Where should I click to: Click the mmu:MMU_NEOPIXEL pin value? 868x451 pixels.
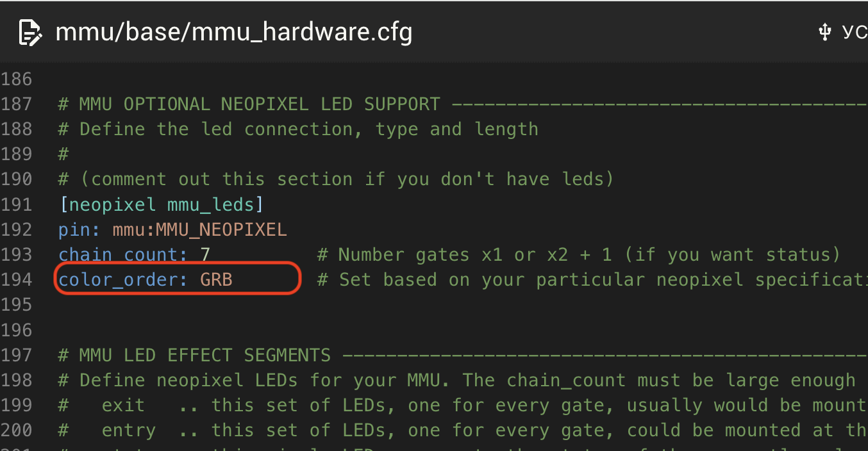pos(200,230)
